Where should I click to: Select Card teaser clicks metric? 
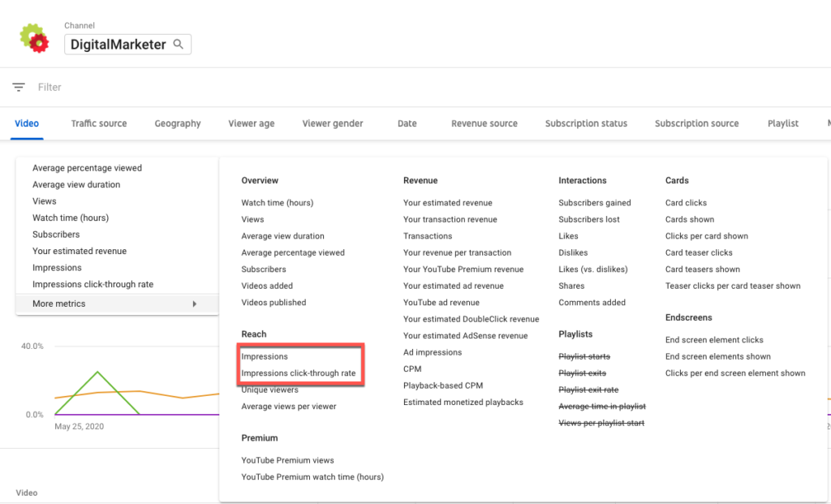tap(699, 252)
